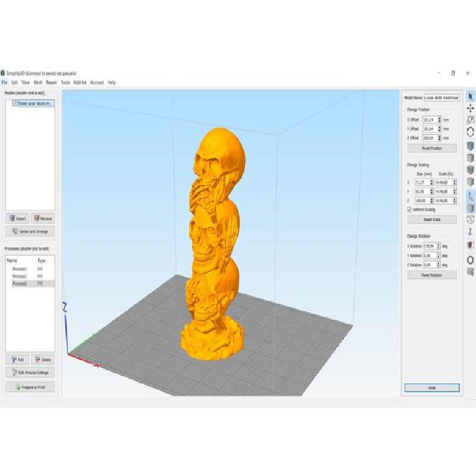Image resolution: width=476 pixels, height=476 pixels.
Task: Click the wireframe cube view icon
Action: [470, 220]
